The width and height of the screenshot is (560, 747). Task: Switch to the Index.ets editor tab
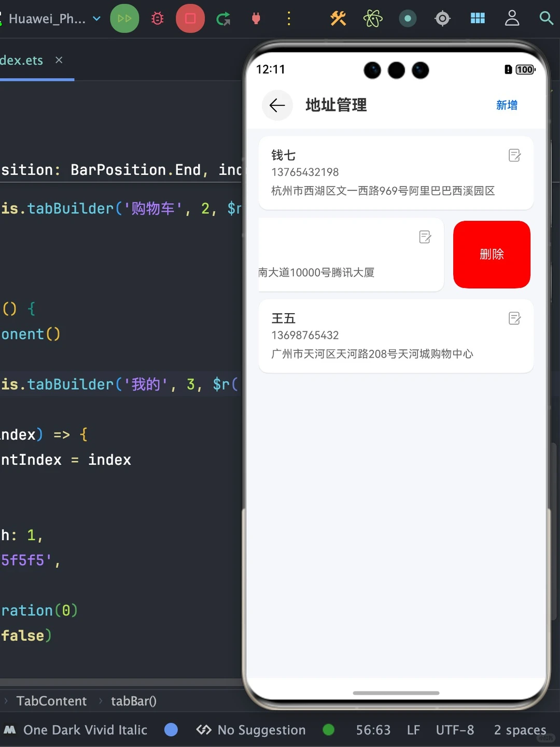tap(22, 60)
